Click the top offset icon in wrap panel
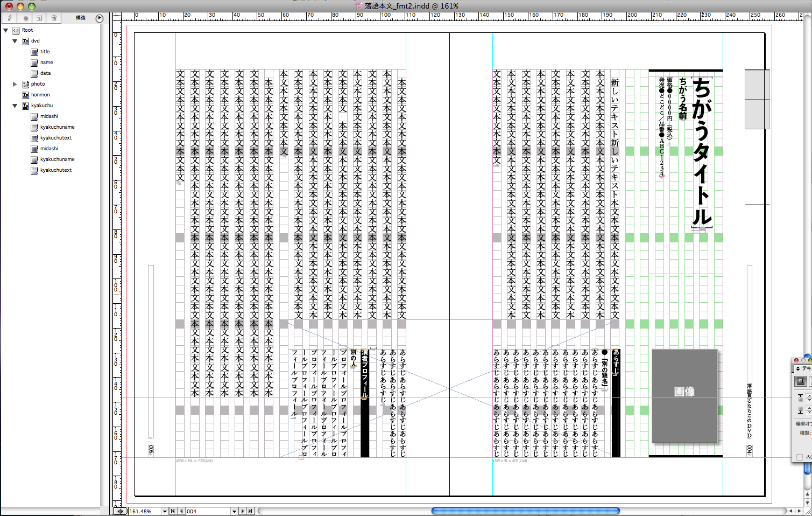 point(801,398)
